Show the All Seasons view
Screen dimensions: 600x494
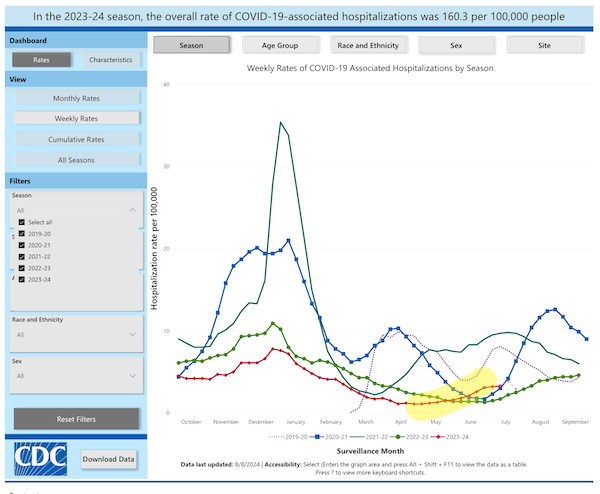77,160
